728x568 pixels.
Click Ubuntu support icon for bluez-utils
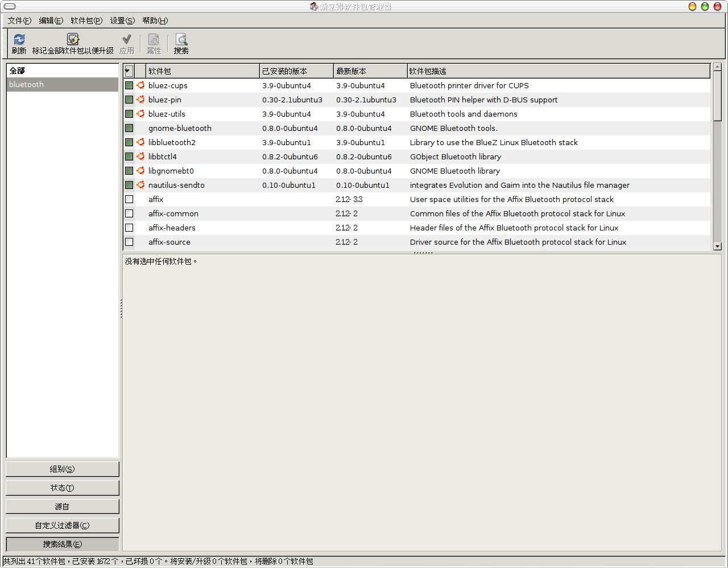140,114
